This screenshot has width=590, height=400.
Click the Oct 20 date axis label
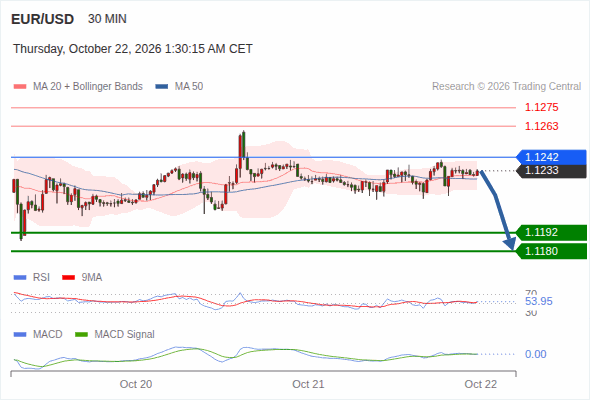click(136, 384)
